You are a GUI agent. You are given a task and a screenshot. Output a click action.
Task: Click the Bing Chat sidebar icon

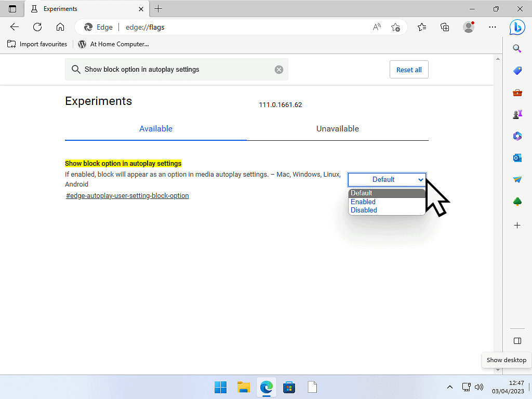coord(517,27)
